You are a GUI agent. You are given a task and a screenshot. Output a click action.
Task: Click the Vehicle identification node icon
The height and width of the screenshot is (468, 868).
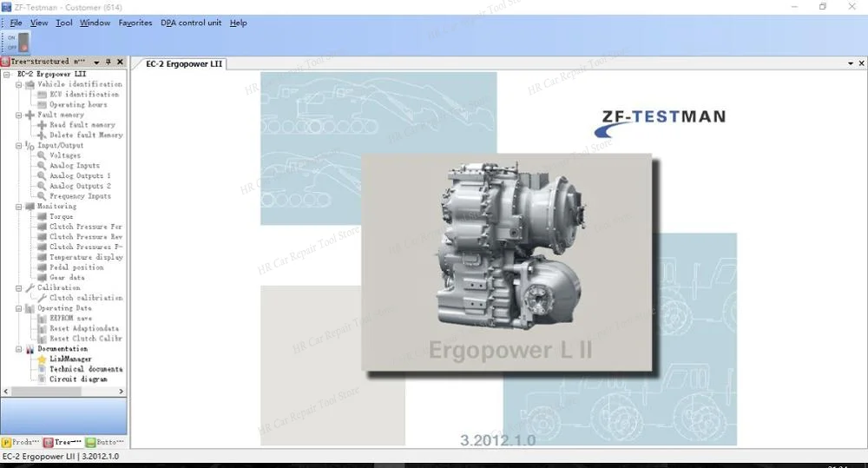tap(30, 84)
